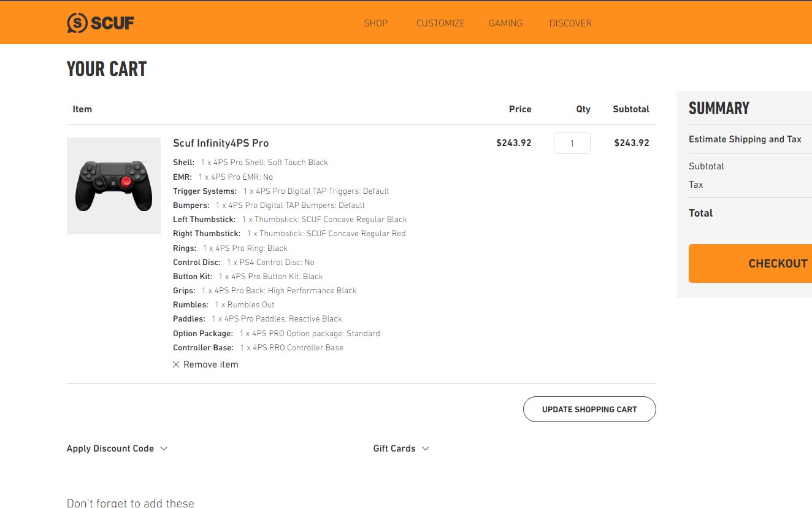Screen dimensions: 812x508
Task: Click the Price column header
Action: (520, 109)
